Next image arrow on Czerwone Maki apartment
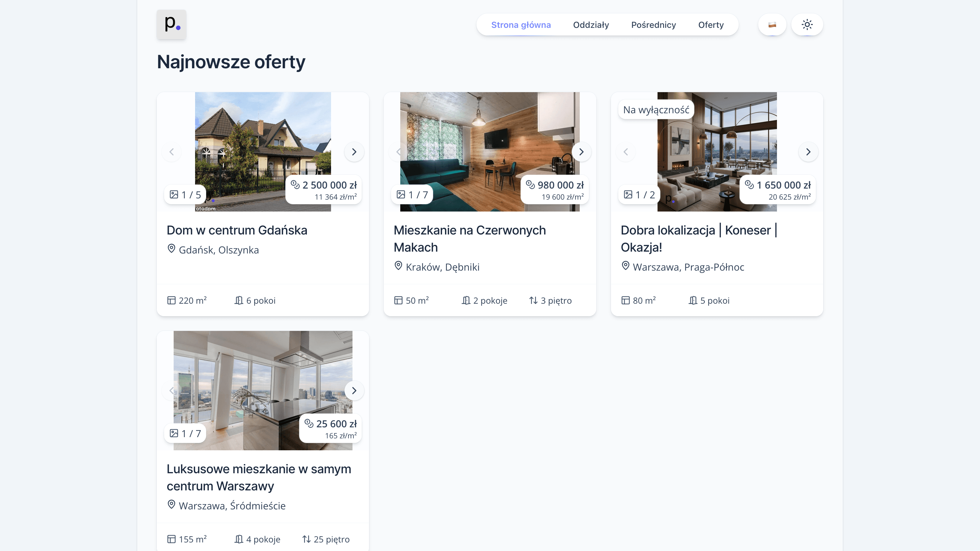Viewport: 980px width, 551px height. tap(581, 152)
